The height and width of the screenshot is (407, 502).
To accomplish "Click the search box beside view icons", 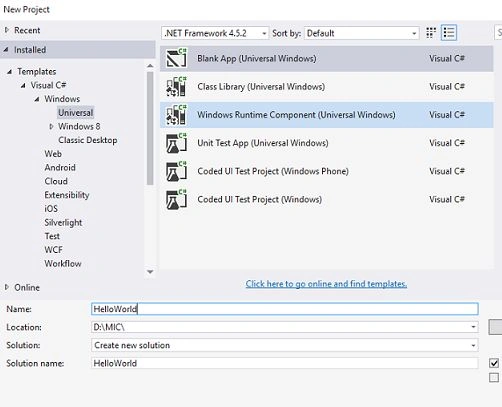I will tap(498, 33).
